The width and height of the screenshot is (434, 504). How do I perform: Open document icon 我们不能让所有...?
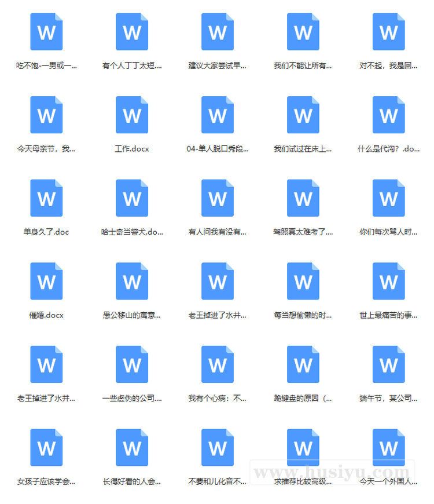click(303, 31)
